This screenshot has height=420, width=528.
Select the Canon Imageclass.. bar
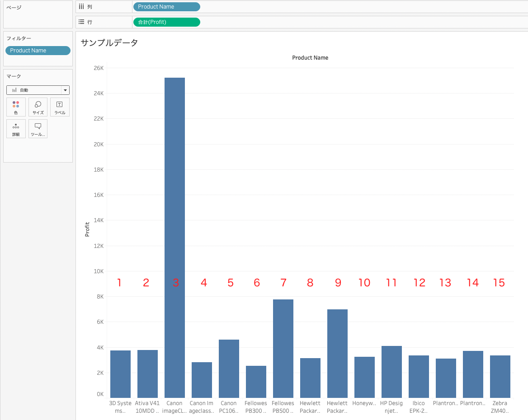click(202, 380)
